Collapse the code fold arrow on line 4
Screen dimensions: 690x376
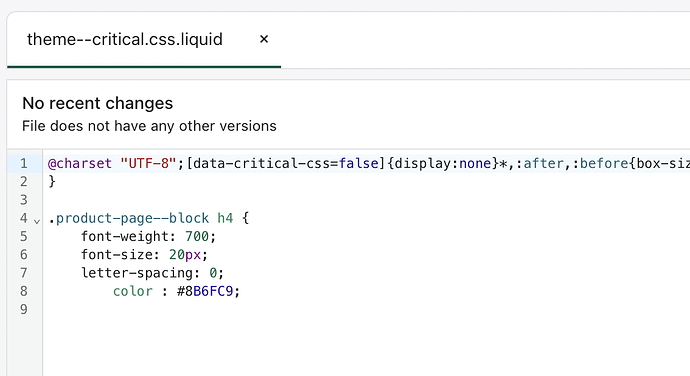pyautogui.click(x=37, y=221)
